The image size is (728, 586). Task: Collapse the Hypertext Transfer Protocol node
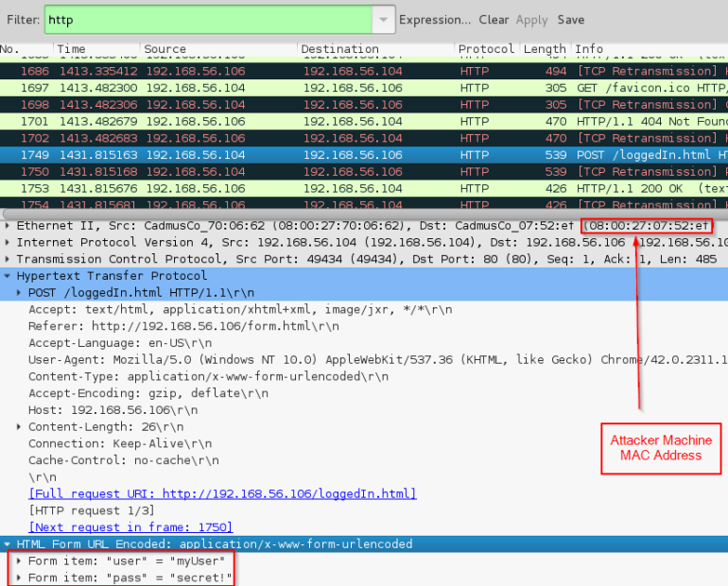point(7,276)
